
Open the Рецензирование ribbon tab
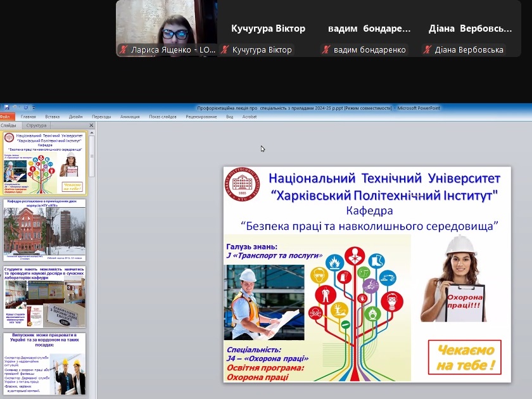pyautogui.click(x=201, y=117)
